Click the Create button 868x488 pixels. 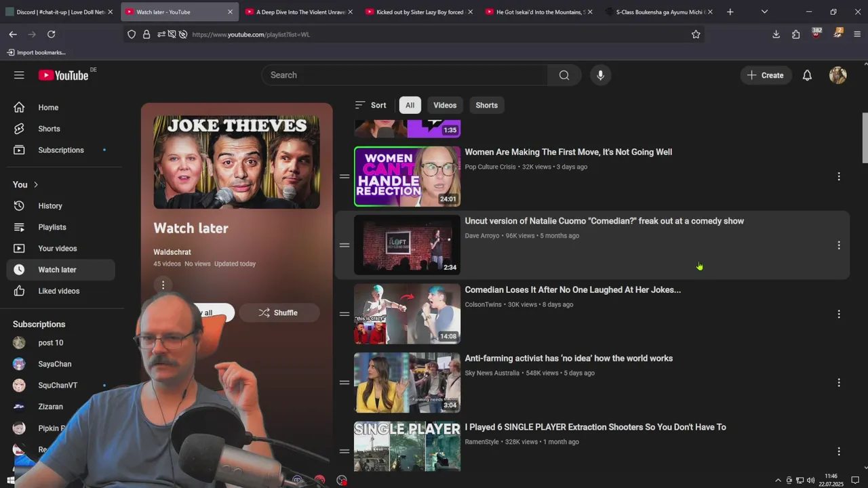click(766, 75)
